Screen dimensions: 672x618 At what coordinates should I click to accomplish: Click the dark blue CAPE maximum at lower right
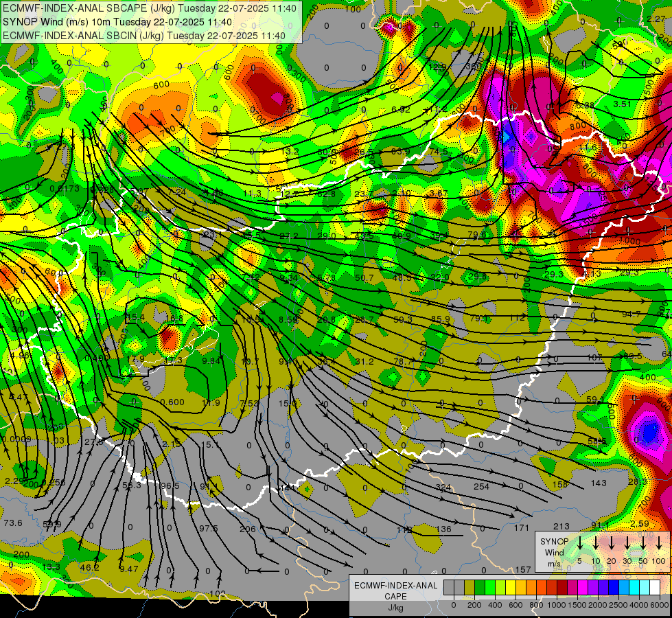[649, 433]
